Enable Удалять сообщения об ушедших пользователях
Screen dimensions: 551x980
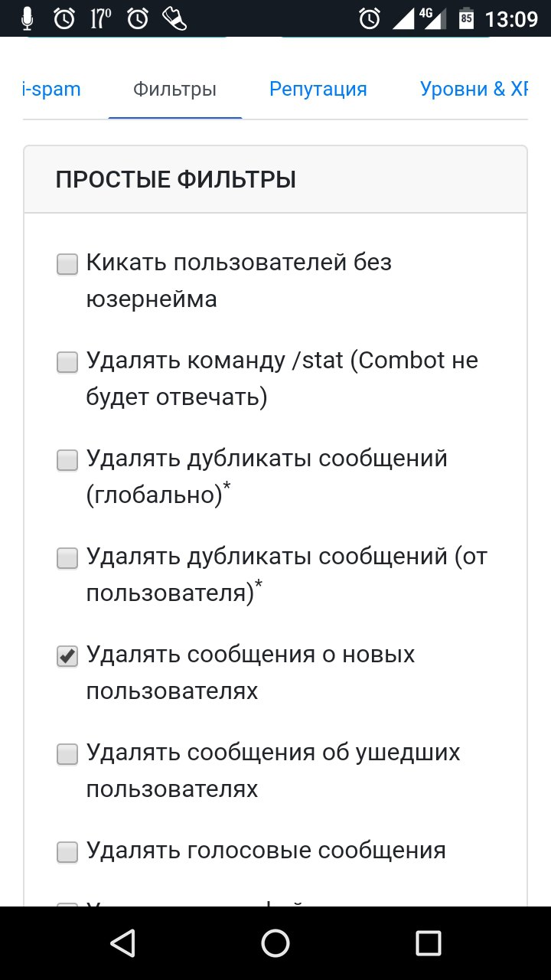coord(67,755)
